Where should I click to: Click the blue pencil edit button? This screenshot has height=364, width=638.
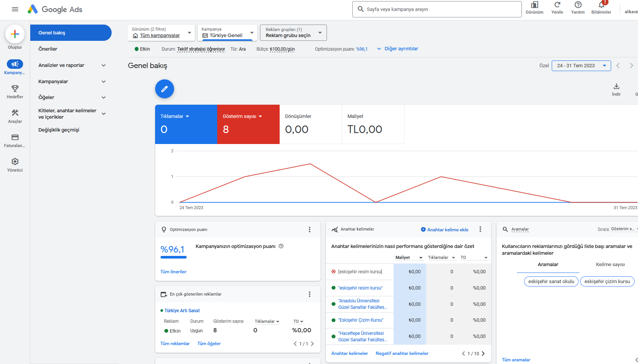pos(165,89)
